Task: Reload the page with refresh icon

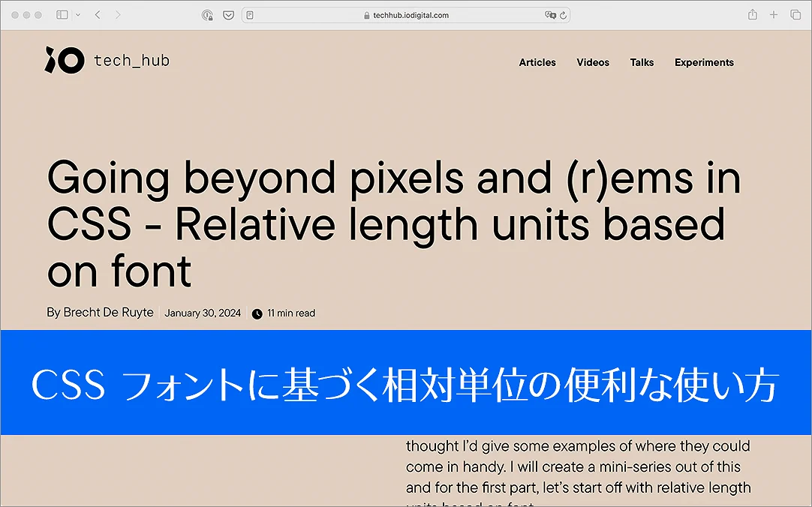Action: [564, 15]
